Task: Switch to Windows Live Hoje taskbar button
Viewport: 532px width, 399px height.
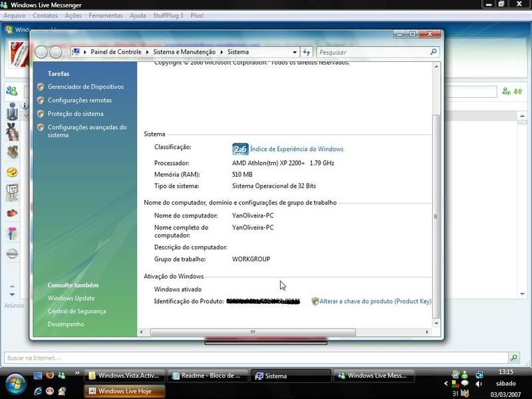Action: pos(124,391)
